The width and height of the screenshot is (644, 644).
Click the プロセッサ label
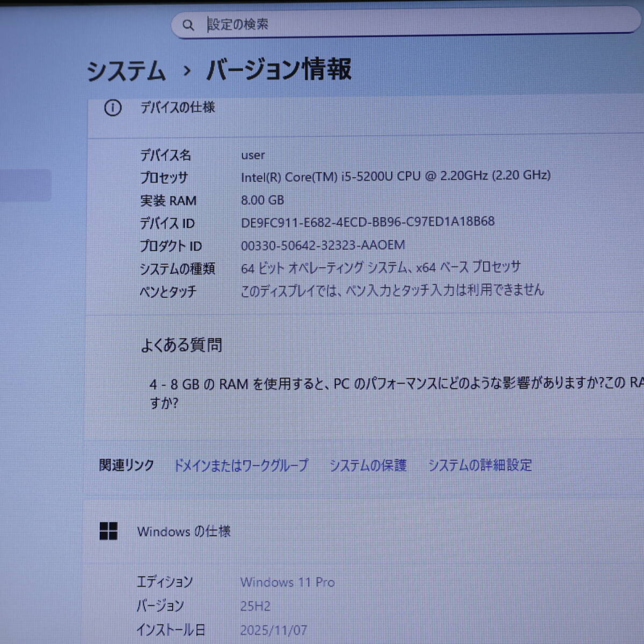[x=164, y=178]
